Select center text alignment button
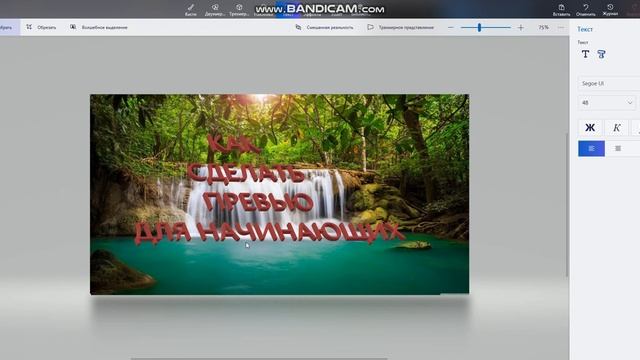 tap(618, 149)
